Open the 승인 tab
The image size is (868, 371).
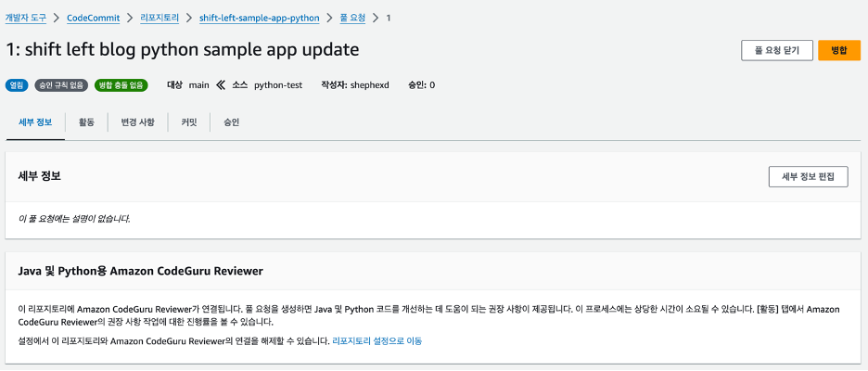[232, 122]
